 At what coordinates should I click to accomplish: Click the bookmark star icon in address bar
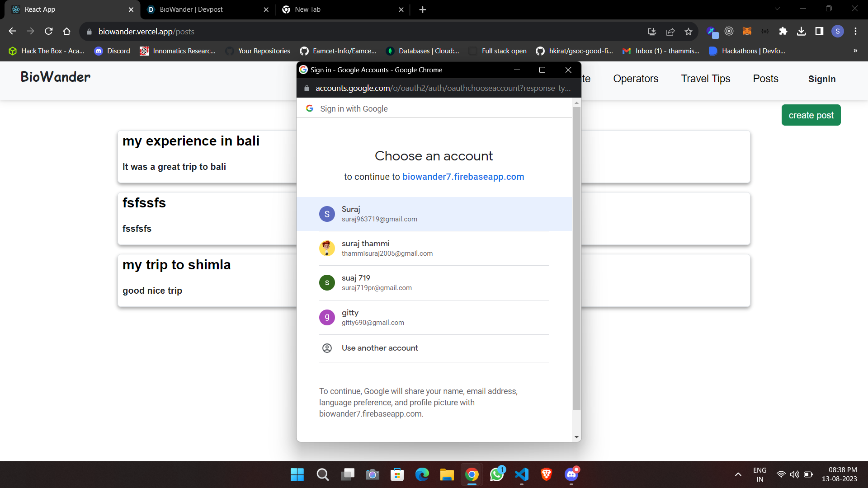pos(688,32)
